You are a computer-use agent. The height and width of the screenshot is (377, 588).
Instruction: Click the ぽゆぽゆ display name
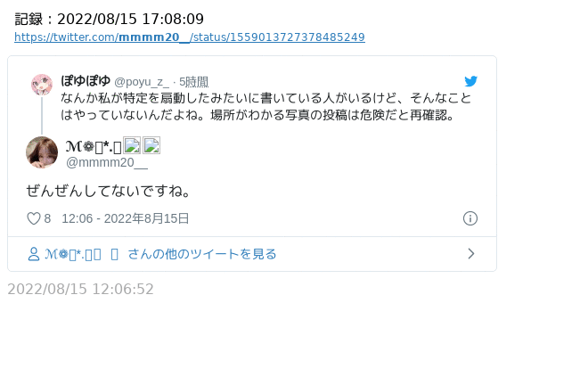[86, 81]
